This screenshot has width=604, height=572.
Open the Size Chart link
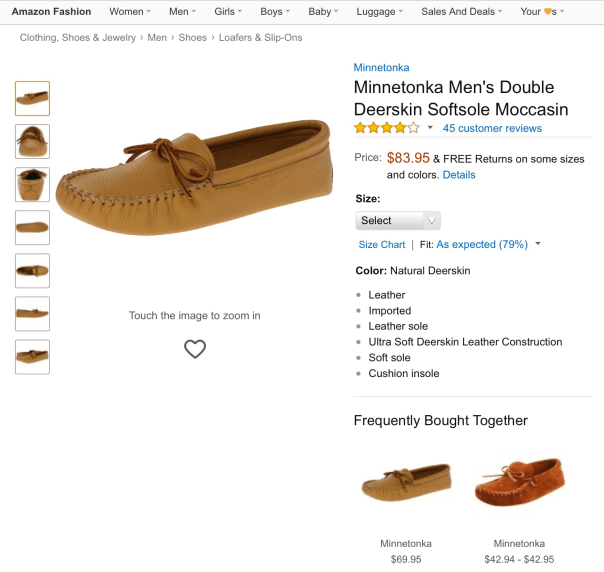pyautogui.click(x=382, y=244)
